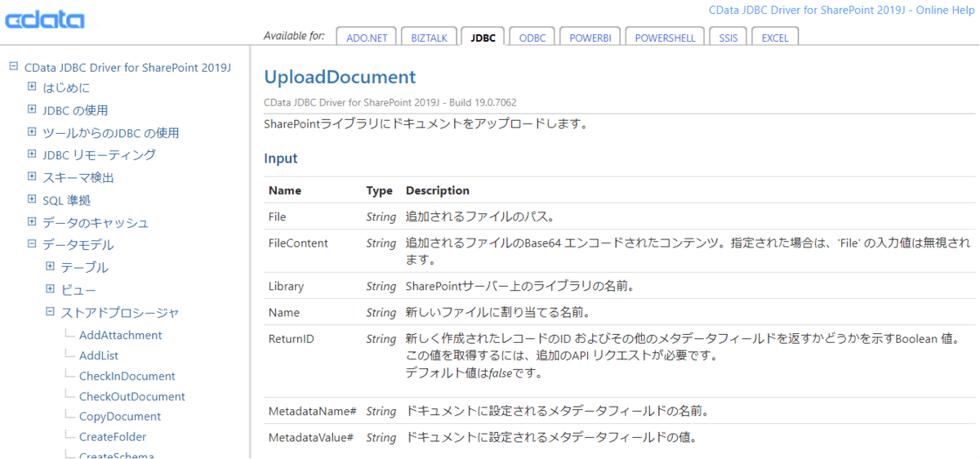This screenshot has width=980, height=459.
Task: Open the CopyDocument procedure page
Action: click(120, 417)
